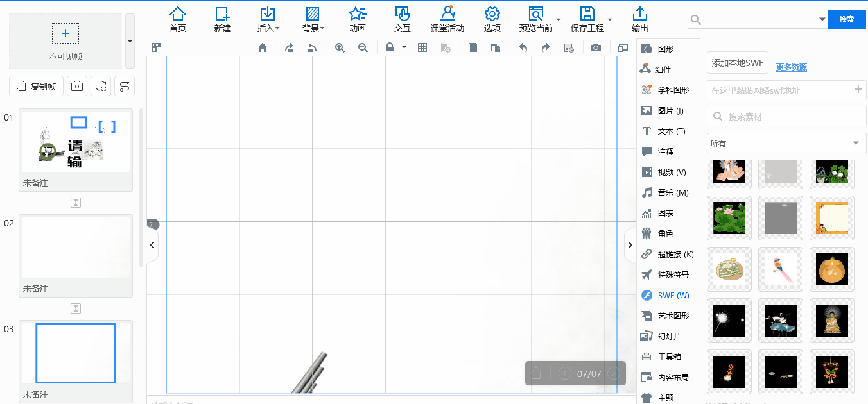
Task: Click the paste clipboard icon
Action: (x=496, y=47)
